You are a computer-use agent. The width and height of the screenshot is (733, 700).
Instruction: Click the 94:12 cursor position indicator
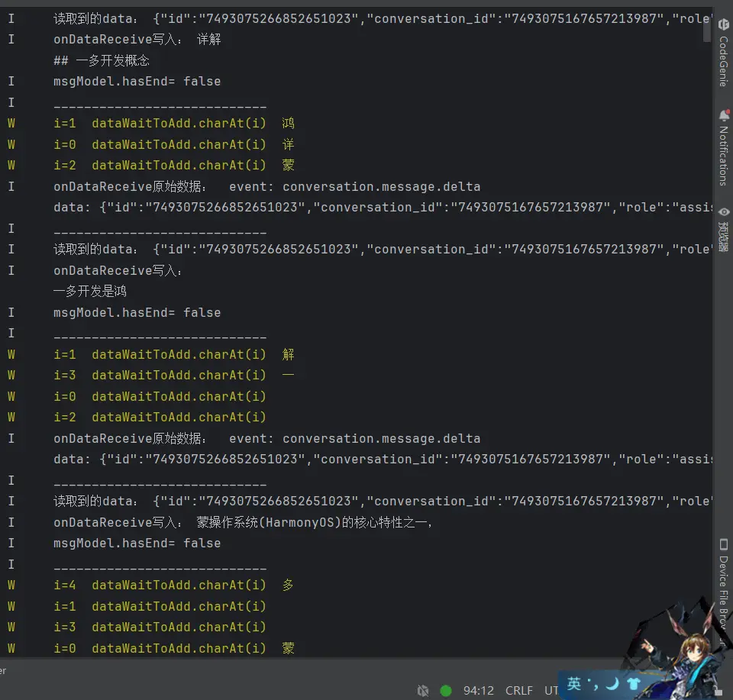(479, 690)
